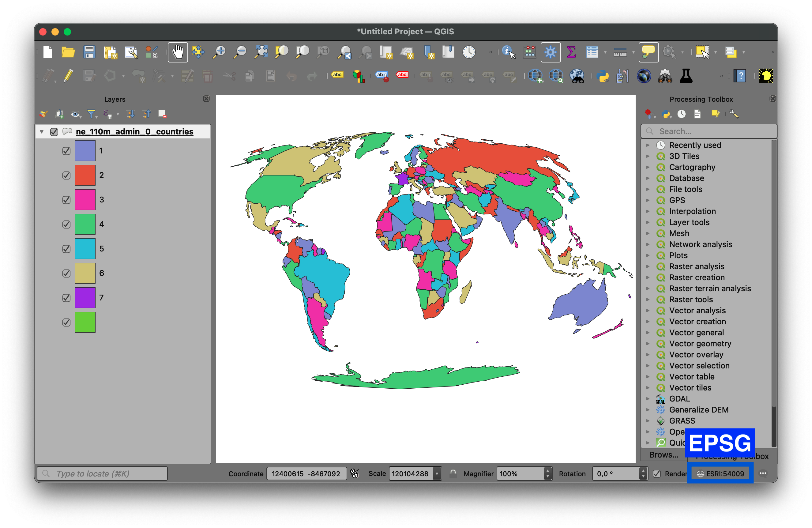Open the Field Calculator sigma icon
812x528 pixels.
[x=571, y=52]
